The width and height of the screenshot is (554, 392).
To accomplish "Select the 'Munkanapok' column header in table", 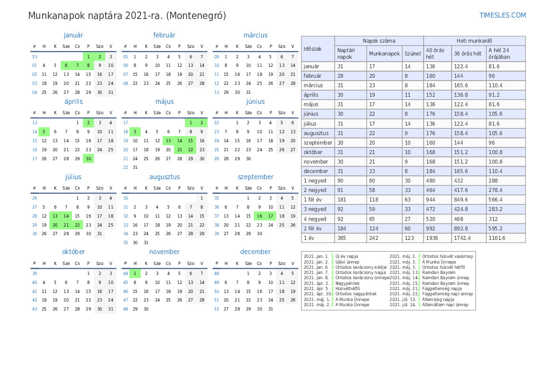I will coord(384,54).
